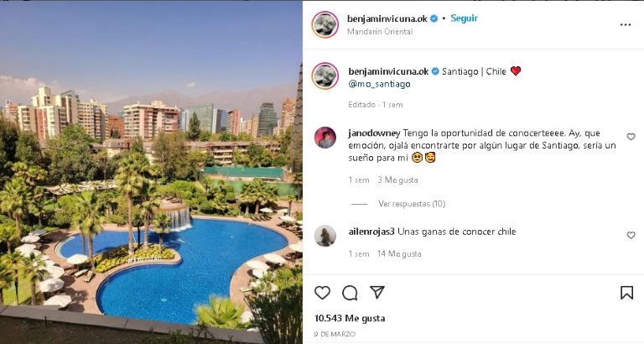
Task: Expand Ver respuestas (10) replies
Action: click(x=412, y=203)
